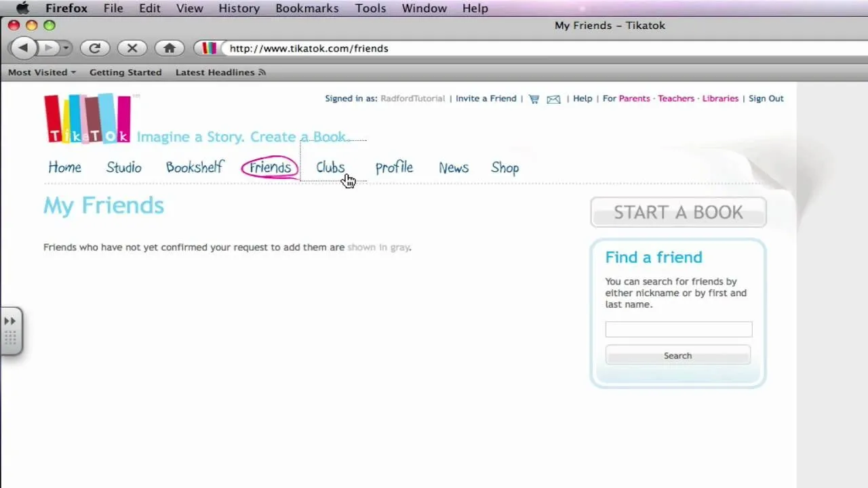Click the browser Forward arrow button
Screen dimensions: 868x488
[x=47, y=48]
